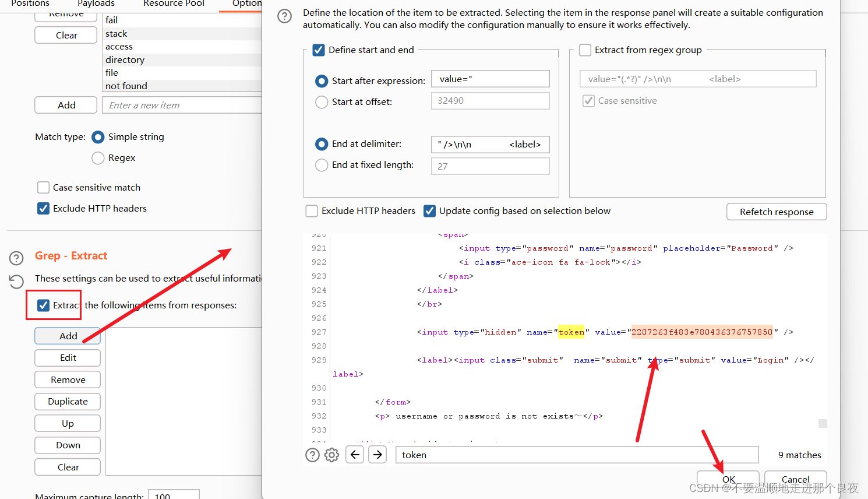The width and height of the screenshot is (868, 499).
Task: Click the highlighted token value in response
Action: coord(702,332)
